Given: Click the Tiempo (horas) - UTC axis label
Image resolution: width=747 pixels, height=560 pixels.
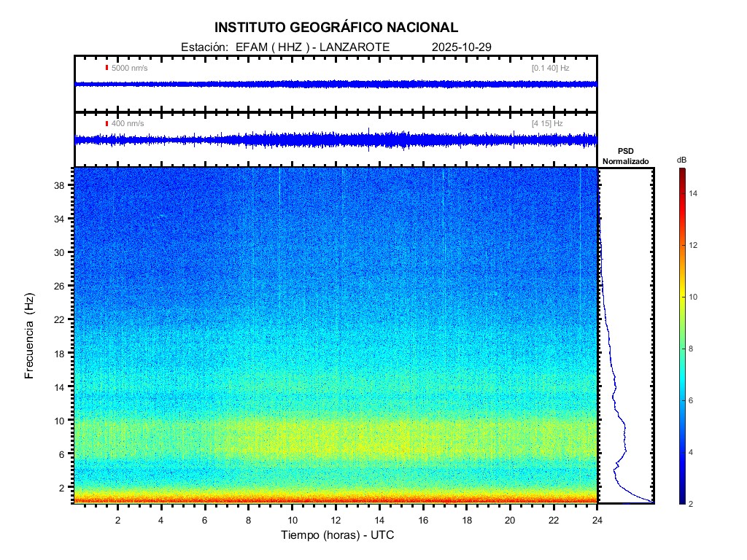Looking at the screenshot, I should (x=338, y=535).
